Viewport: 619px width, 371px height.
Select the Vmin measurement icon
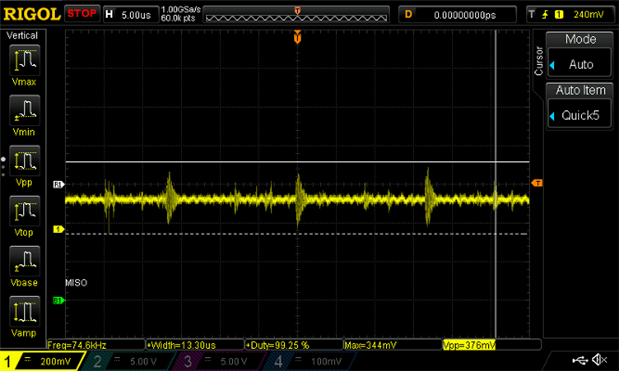pyautogui.click(x=24, y=111)
